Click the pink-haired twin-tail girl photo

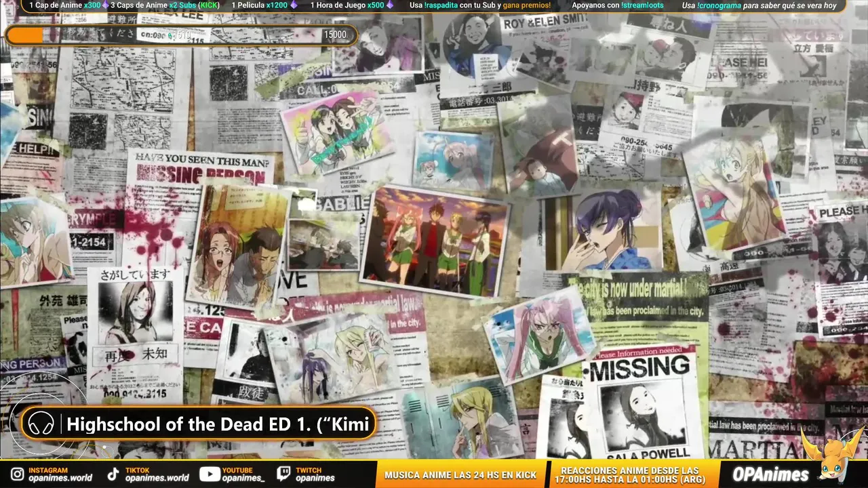click(x=540, y=335)
